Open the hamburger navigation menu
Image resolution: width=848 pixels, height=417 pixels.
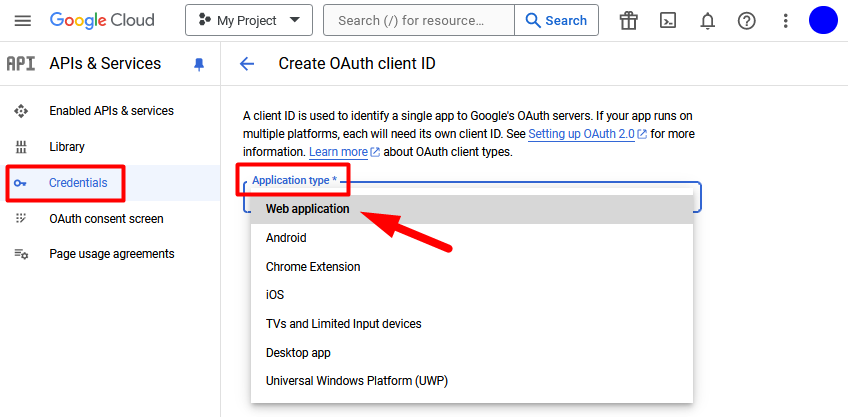[23, 21]
